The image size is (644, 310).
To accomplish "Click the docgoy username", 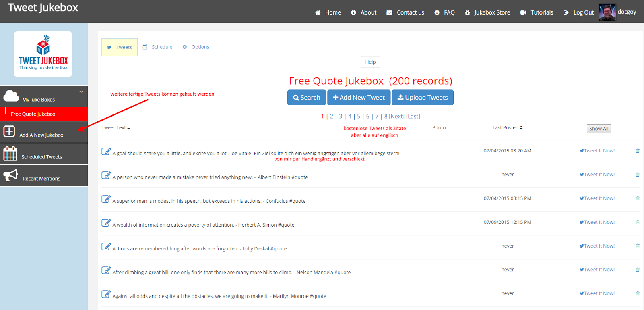I will pos(627,12).
